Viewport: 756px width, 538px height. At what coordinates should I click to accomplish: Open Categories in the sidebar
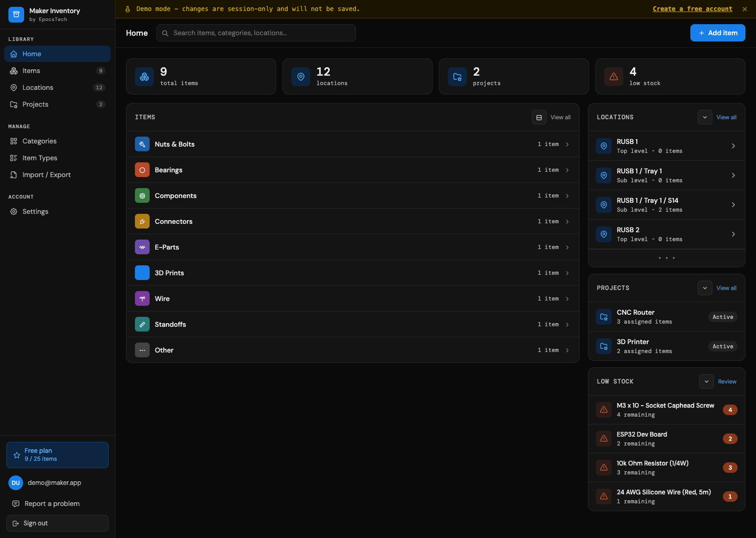57,141
